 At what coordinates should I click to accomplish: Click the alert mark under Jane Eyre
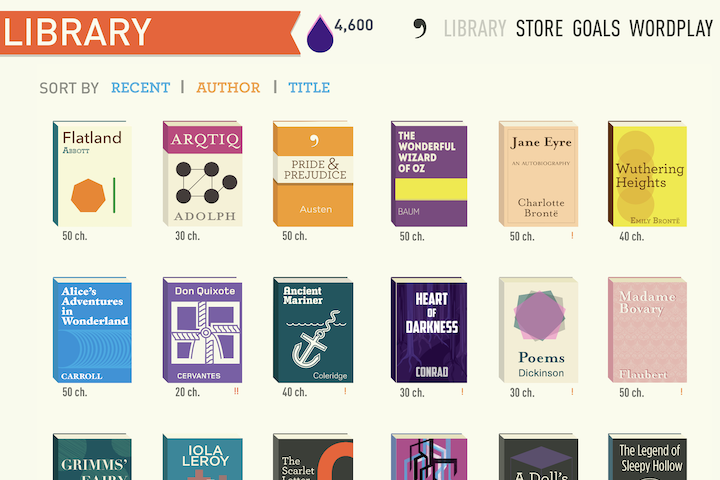click(572, 236)
